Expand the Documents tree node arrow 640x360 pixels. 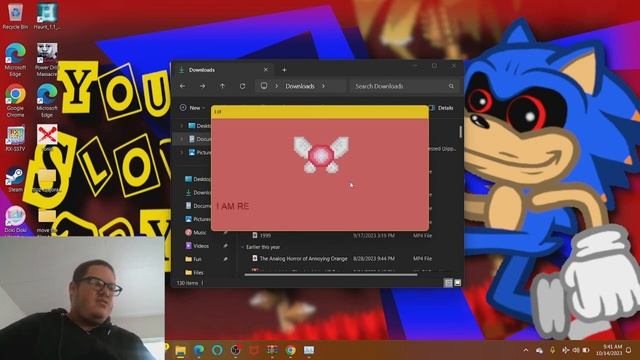[x=182, y=139]
